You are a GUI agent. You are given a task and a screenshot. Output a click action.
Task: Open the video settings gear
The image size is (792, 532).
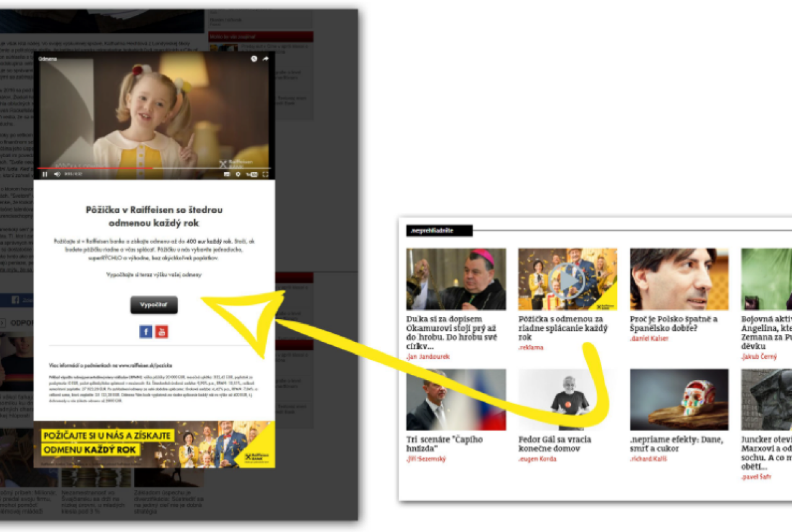pos(238,174)
